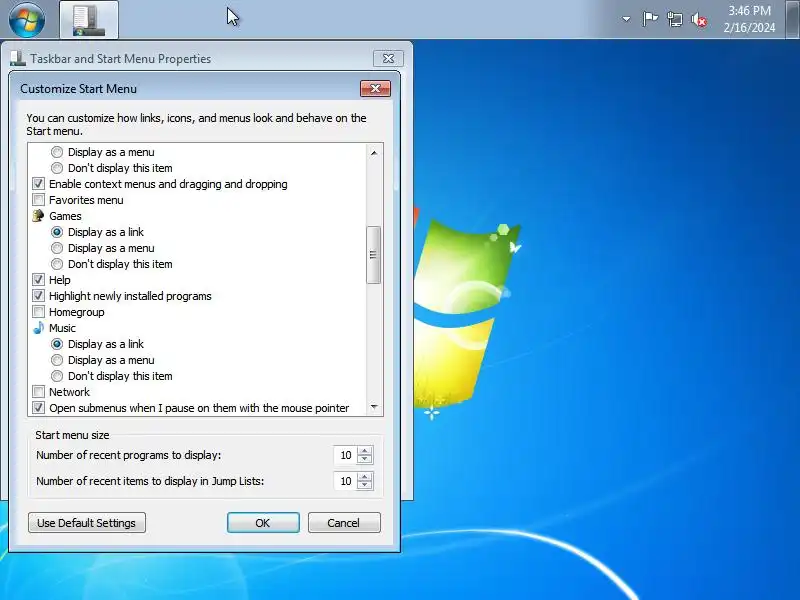Click the Games category icon
Viewport: 800px width, 600px height.
pyautogui.click(x=38, y=216)
